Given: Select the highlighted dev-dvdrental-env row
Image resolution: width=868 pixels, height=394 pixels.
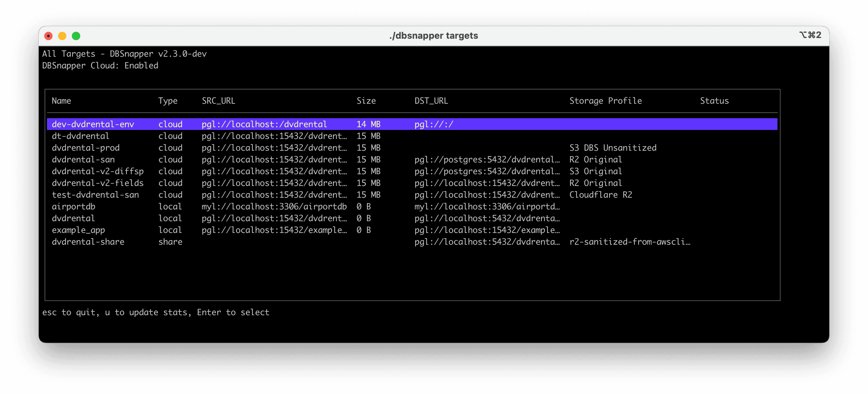Looking at the screenshot, I should point(94,124).
